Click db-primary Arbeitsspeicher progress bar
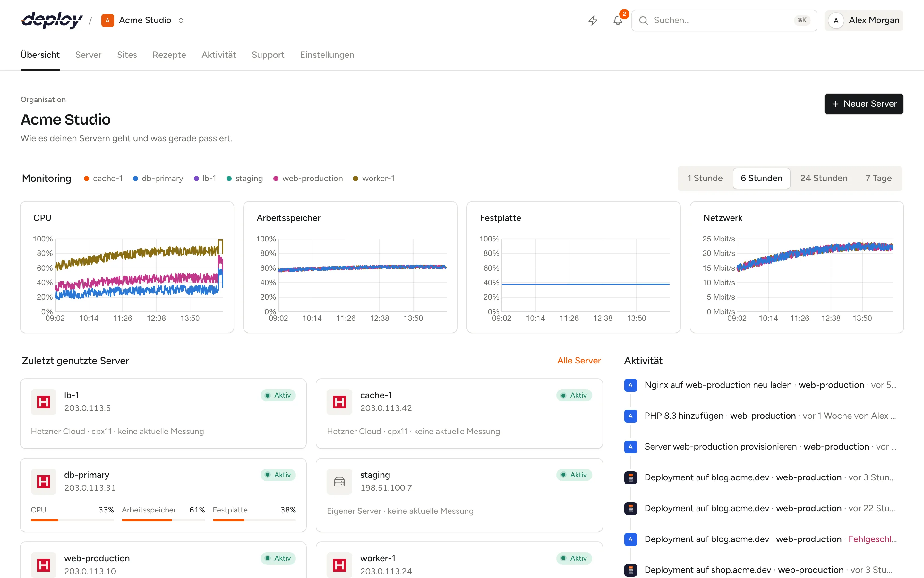 point(163,520)
